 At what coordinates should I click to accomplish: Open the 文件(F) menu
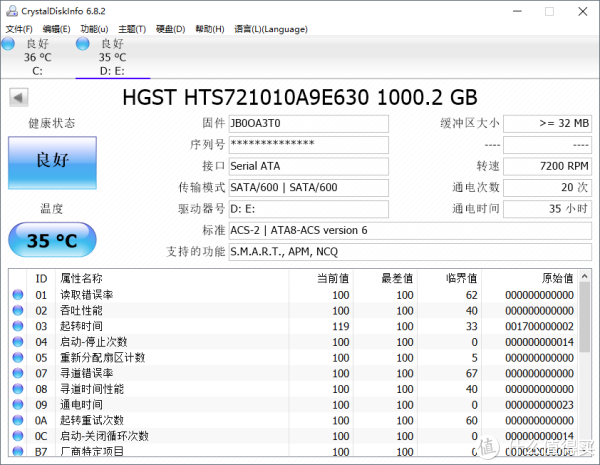[19, 29]
